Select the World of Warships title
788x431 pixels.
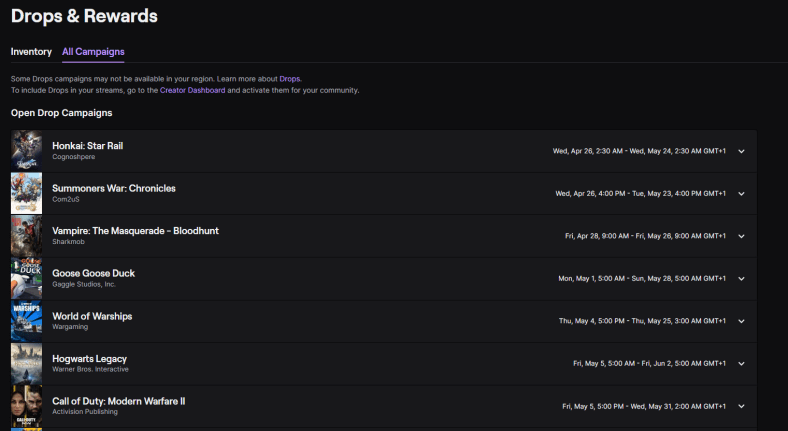[92, 316]
